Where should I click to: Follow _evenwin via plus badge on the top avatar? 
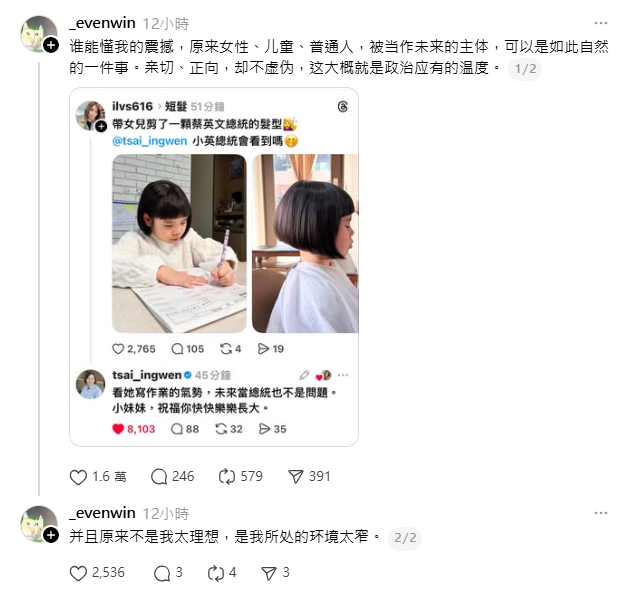pyautogui.click(x=51, y=45)
